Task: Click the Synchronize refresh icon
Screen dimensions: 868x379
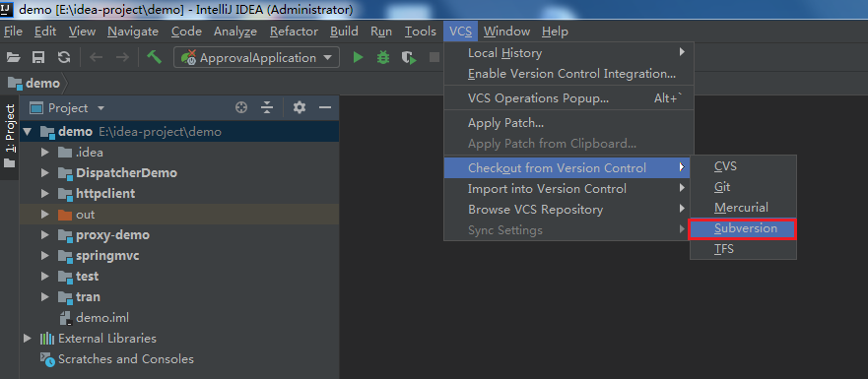Action: (64, 57)
